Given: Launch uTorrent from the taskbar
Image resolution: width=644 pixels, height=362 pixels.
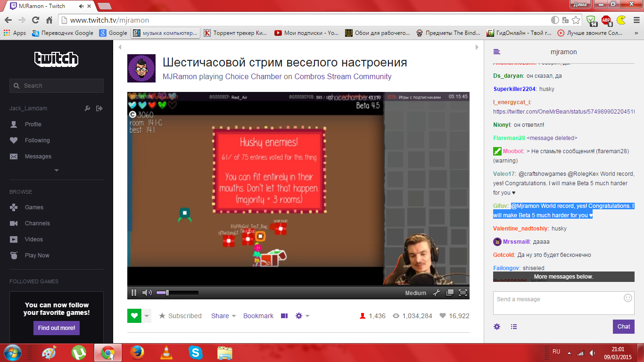Looking at the screenshot, I should tap(79, 353).
